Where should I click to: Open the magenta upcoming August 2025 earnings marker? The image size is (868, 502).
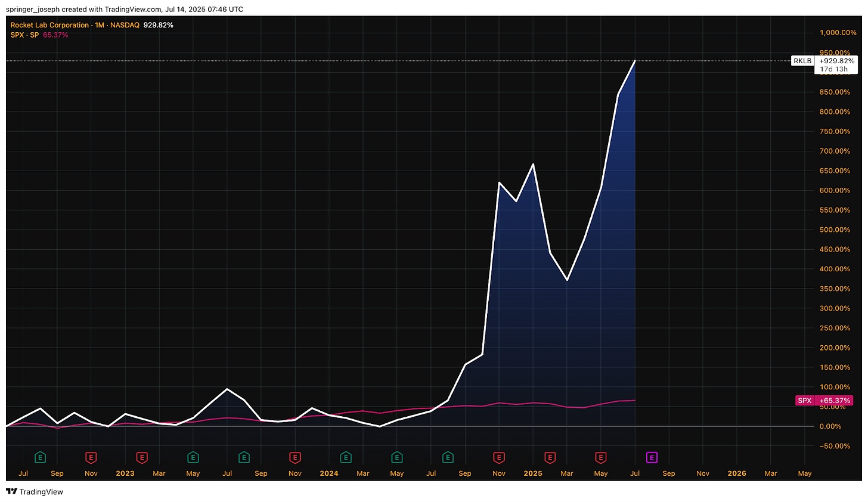[652, 458]
